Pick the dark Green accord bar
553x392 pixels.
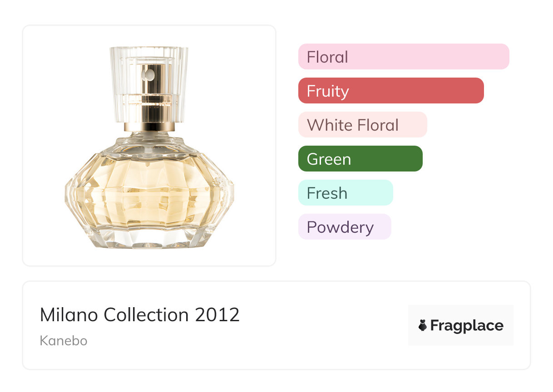pos(360,159)
